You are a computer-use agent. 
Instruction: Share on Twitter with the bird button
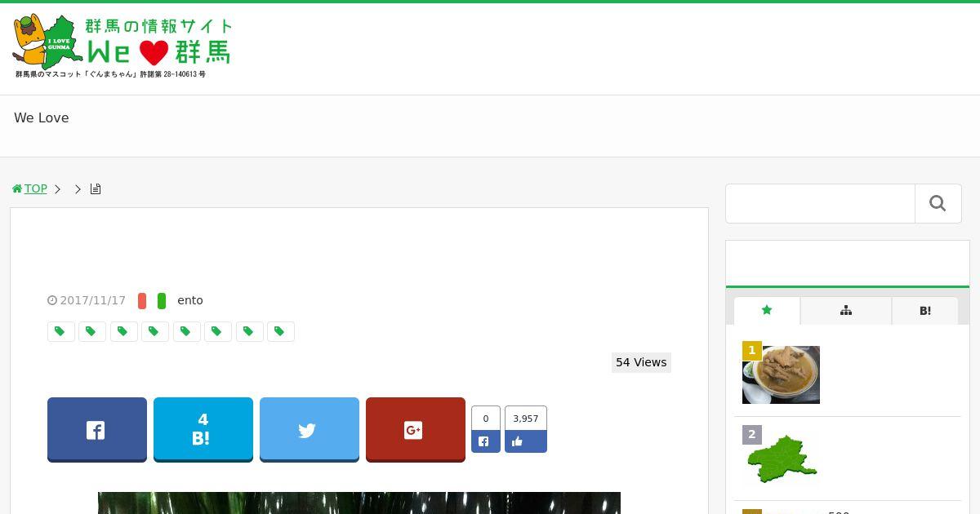click(310, 429)
